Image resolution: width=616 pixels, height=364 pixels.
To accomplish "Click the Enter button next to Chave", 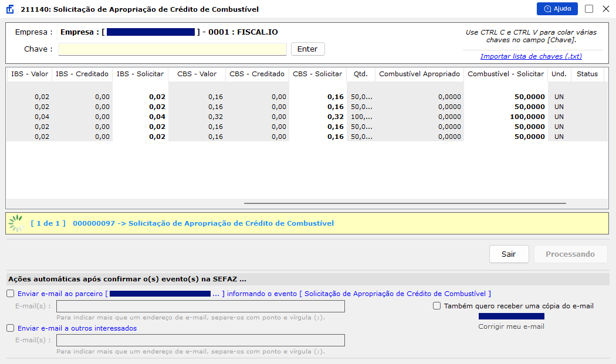I will tap(307, 49).
